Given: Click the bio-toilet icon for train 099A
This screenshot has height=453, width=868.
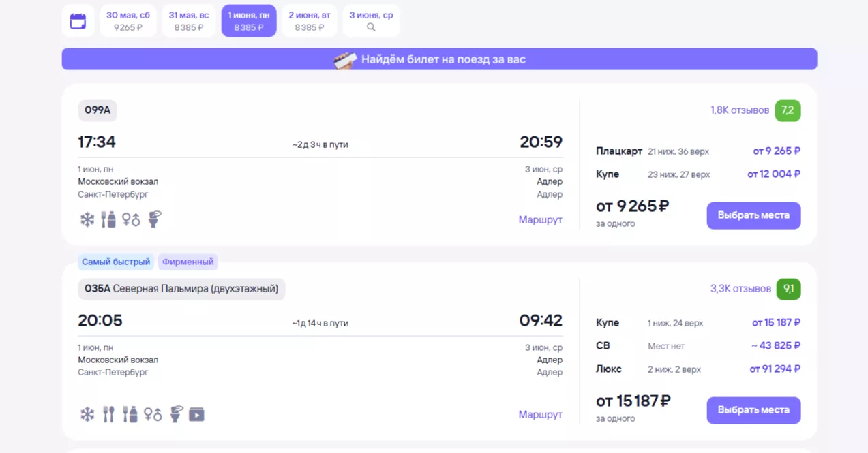Looking at the screenshot, I should click(x=155, y=219).
